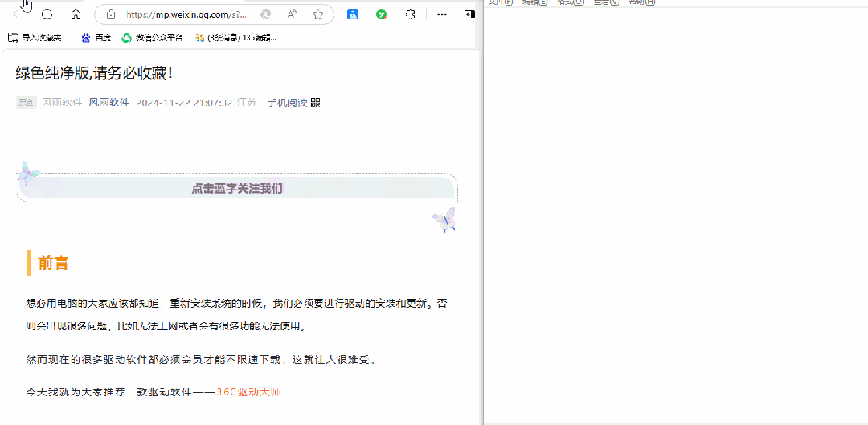Open Notepad 格式(O) menu

point(570,2)
